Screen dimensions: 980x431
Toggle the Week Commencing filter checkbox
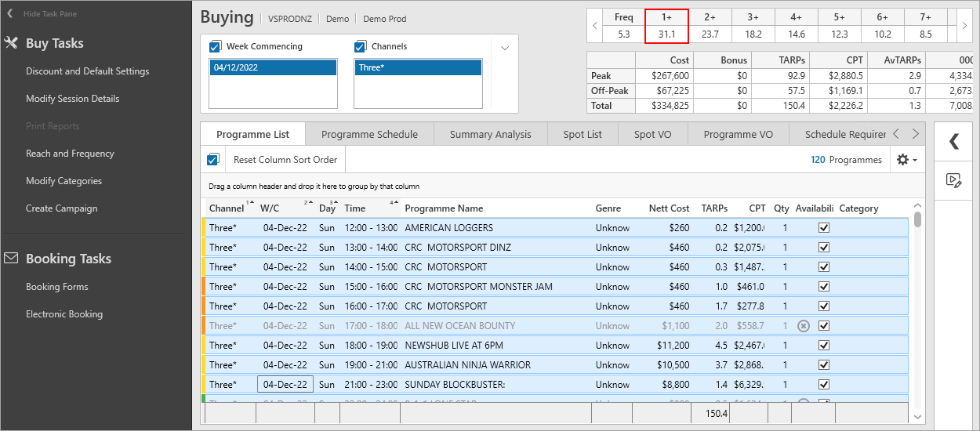click(x=216, y=46)
